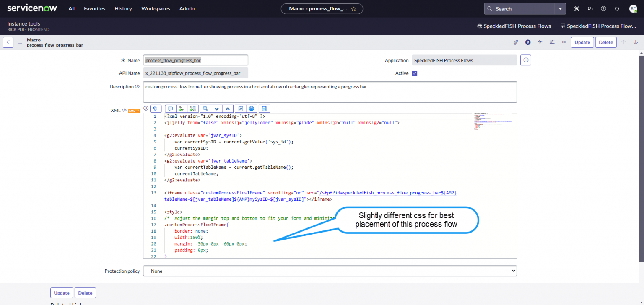Click inside the Name input field
This screenshot has height=305, width=644.
[x=195, y=60]
